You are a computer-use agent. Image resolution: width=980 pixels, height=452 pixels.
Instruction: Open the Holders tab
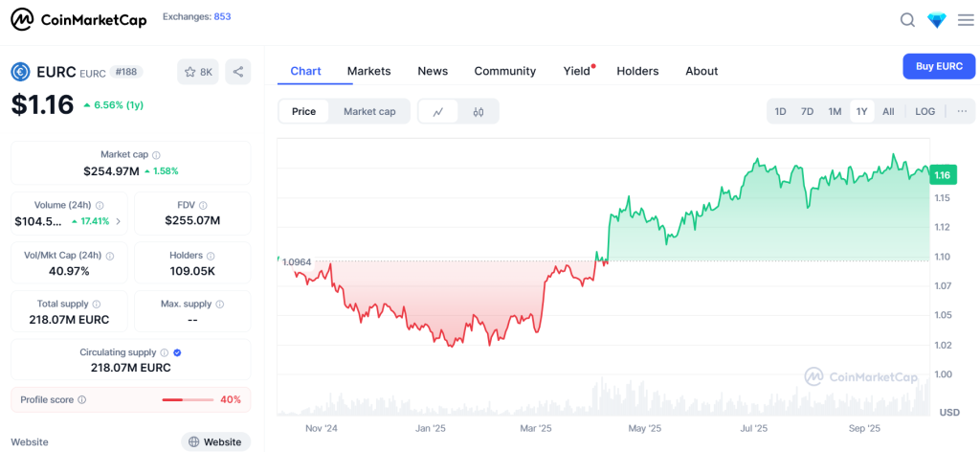point(637,71)
